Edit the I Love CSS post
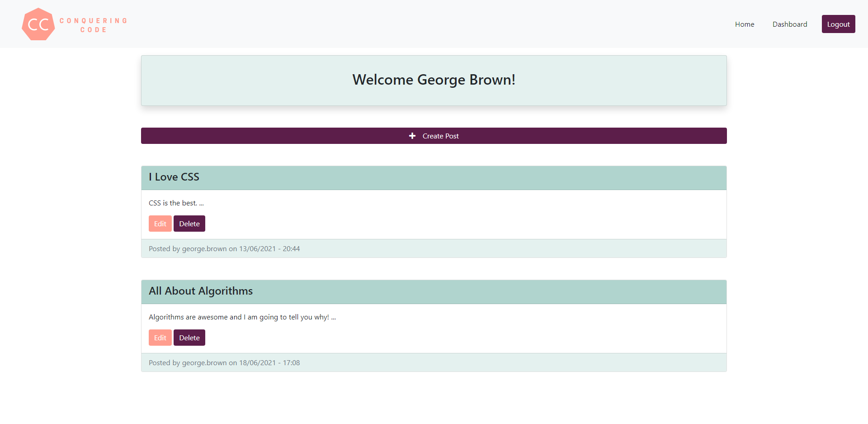868x424 pixels. coord(160,224)
